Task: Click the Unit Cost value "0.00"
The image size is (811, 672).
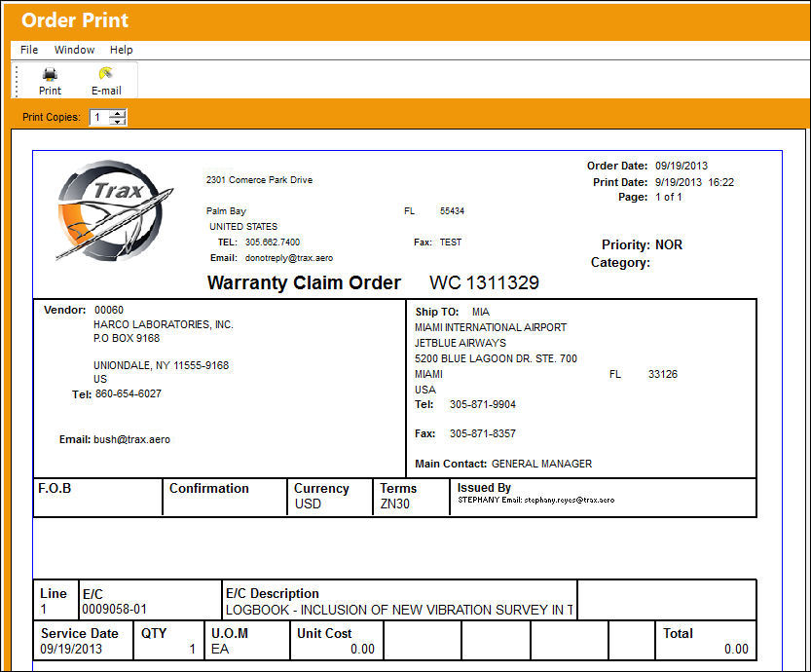Action: point(362,649)
